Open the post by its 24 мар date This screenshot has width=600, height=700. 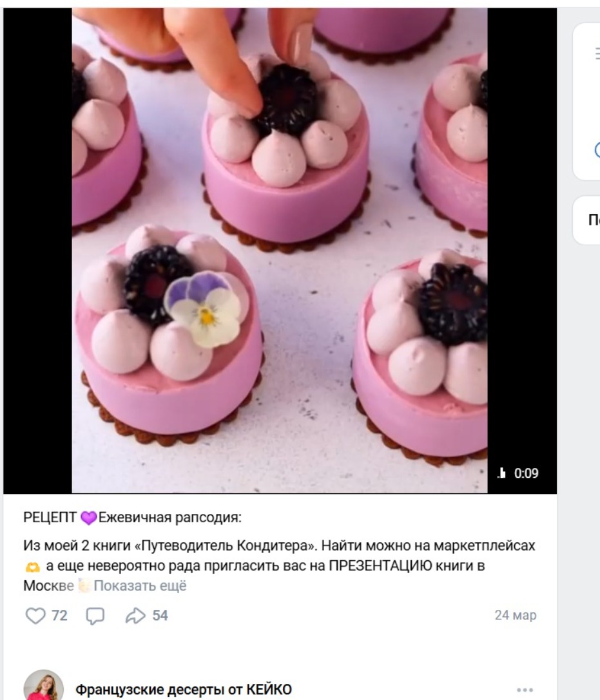[x=516, y=615]
